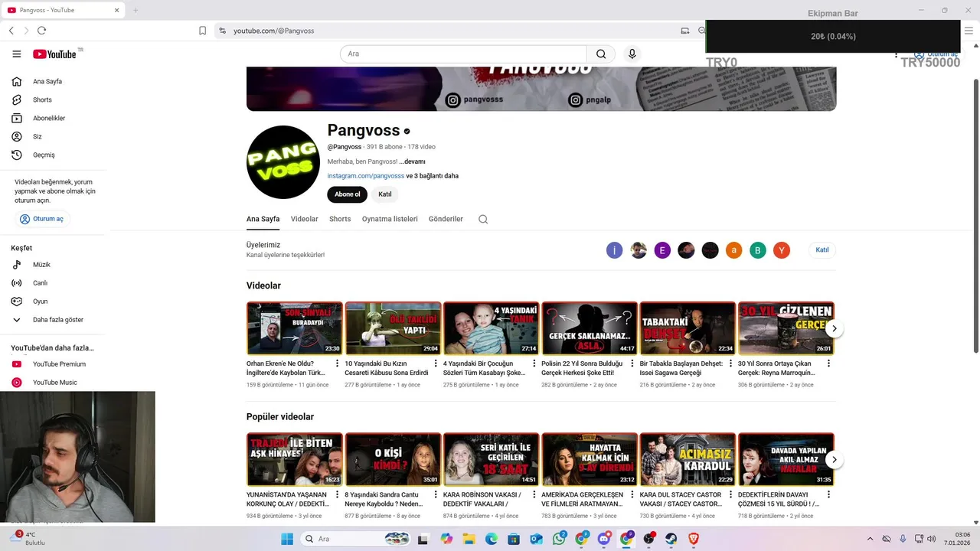Switch to Oynatma listeleri tab

pos(390,219)
